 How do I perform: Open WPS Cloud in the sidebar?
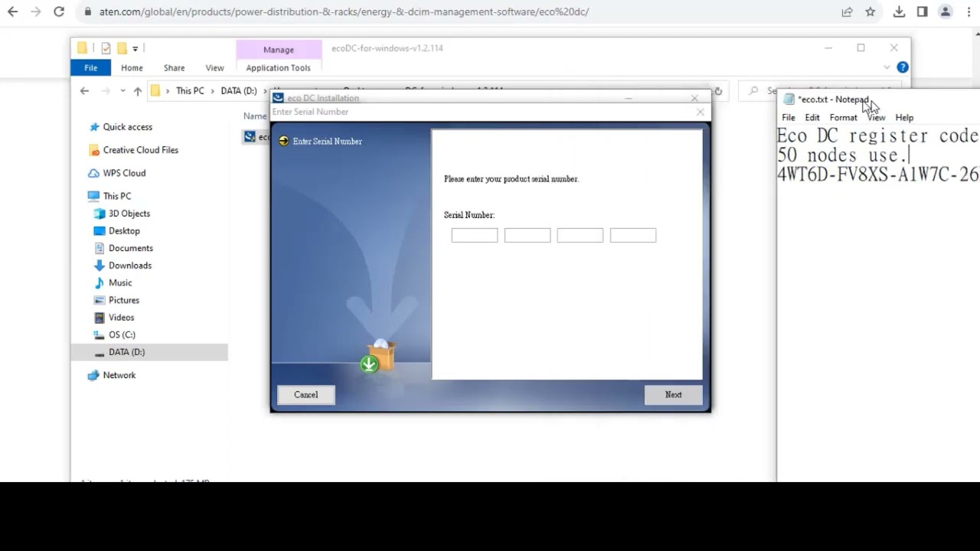124,173
